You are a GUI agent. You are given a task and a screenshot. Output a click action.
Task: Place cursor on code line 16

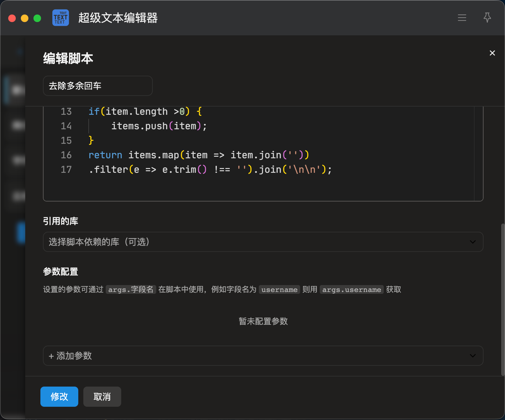[x=199, y=155]
